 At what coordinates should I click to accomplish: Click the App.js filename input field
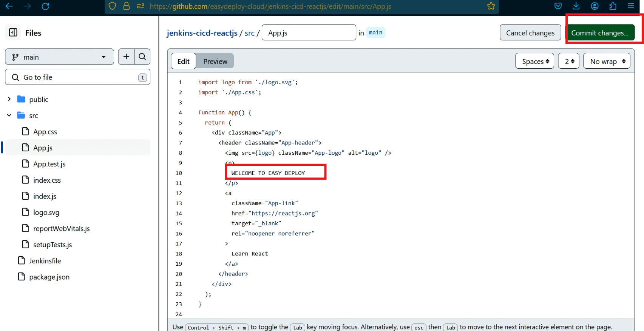pos(309,32)
